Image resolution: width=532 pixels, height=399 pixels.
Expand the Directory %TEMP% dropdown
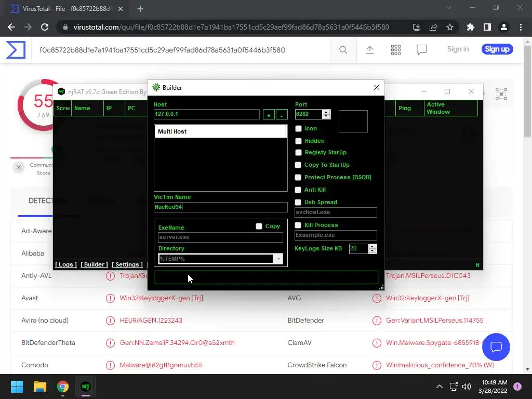click(278, 259)
